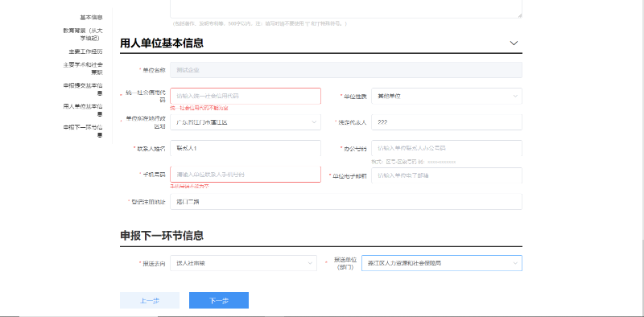Click the disabled 单位名称 field
This screenshot has height=317, width=644.
(x=346, y=70)
